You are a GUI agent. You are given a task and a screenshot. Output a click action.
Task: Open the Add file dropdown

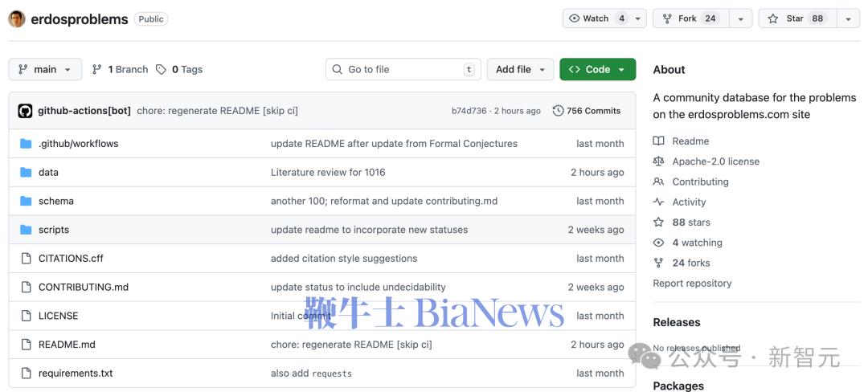pos(520,70)
